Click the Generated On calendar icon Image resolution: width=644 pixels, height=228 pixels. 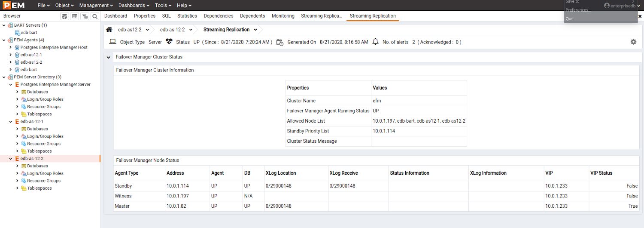[279, 42]
